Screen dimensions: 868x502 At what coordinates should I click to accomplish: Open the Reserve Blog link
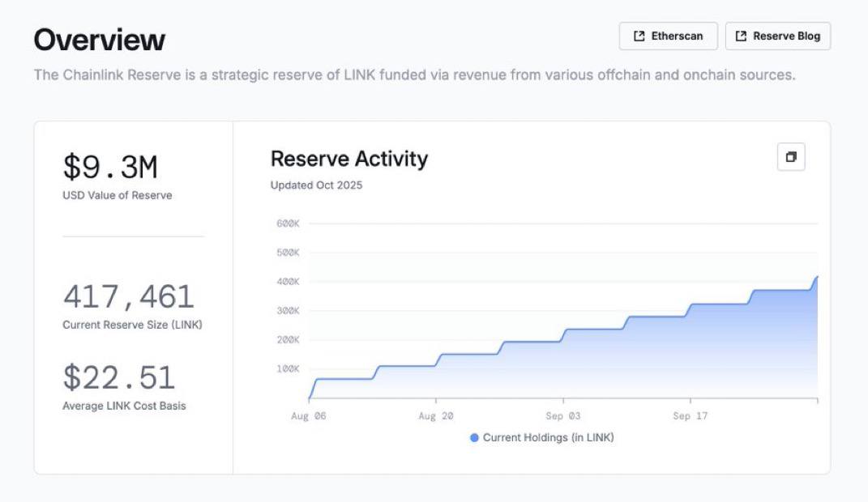coord(777,36)
